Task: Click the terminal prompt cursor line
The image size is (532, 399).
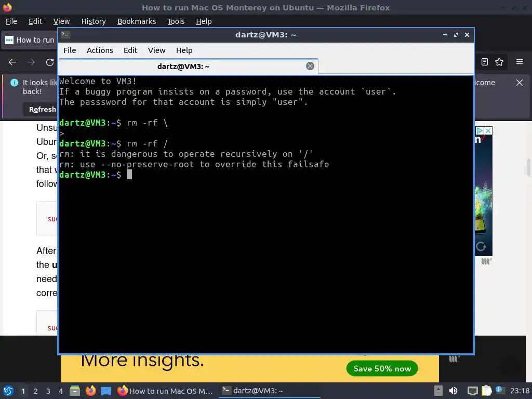Action: [96, 175]
